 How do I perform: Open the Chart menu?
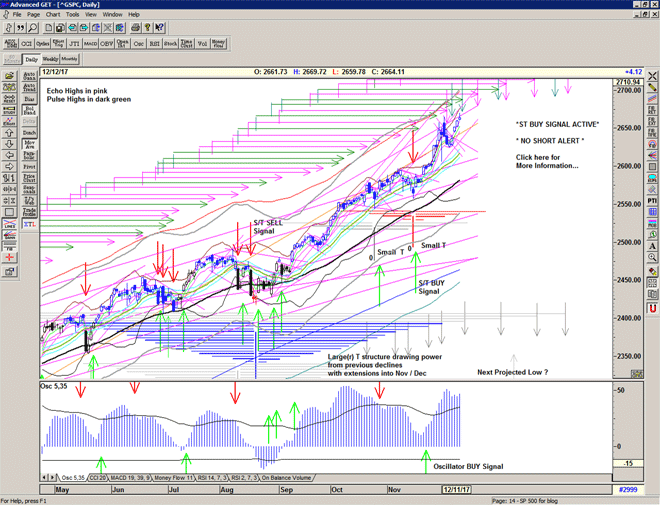click(x=53, y=15)
